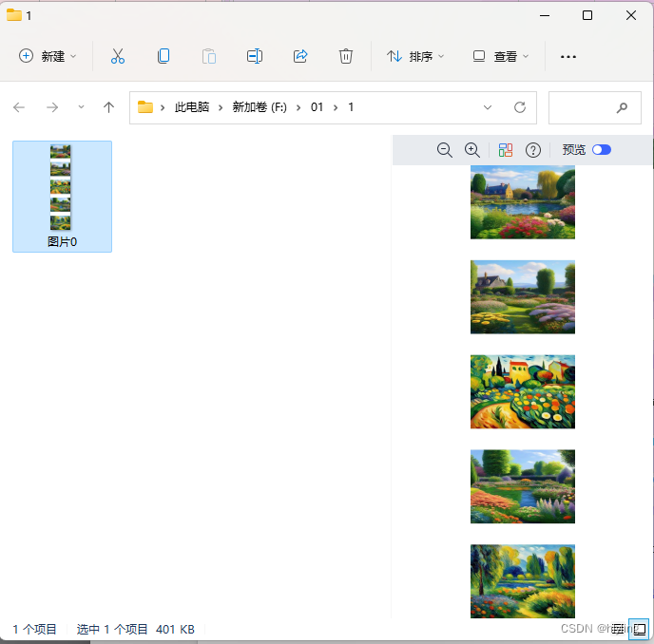Toggle the 预览 preview switch
Image resolution: width=654 pixels, height=644 pixels.
coord(602,150)
